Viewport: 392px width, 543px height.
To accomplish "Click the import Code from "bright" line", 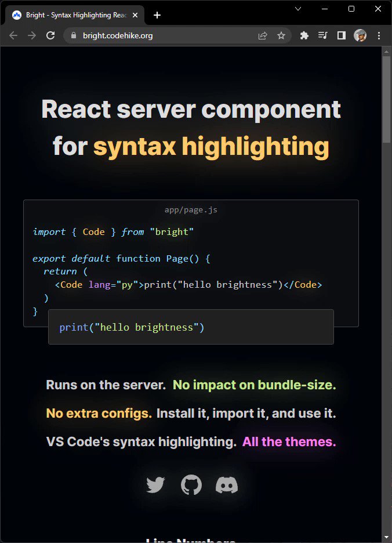I will pyautogui.click(x=113, y=231).
